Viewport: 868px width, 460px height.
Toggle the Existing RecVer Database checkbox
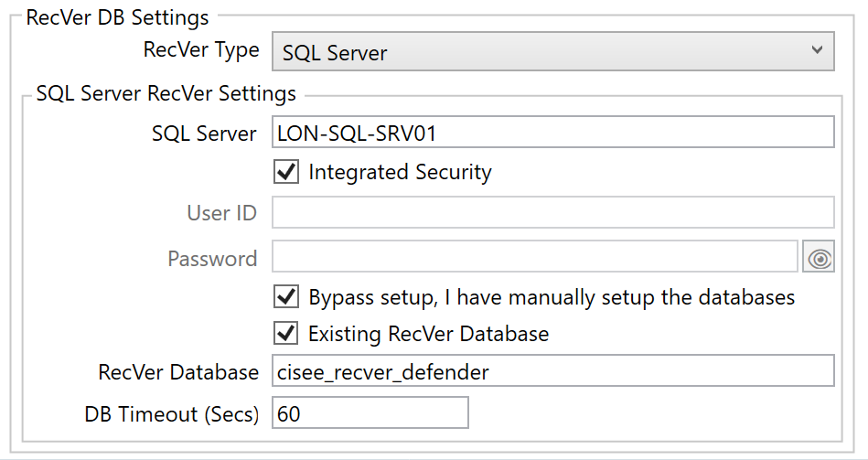[286, 334]
